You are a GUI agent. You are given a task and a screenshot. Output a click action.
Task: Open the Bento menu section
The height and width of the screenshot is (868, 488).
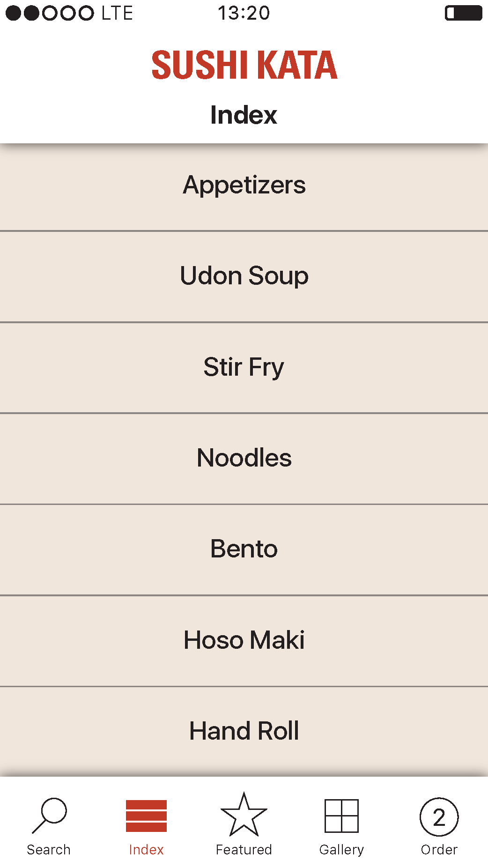pos(244,550)
